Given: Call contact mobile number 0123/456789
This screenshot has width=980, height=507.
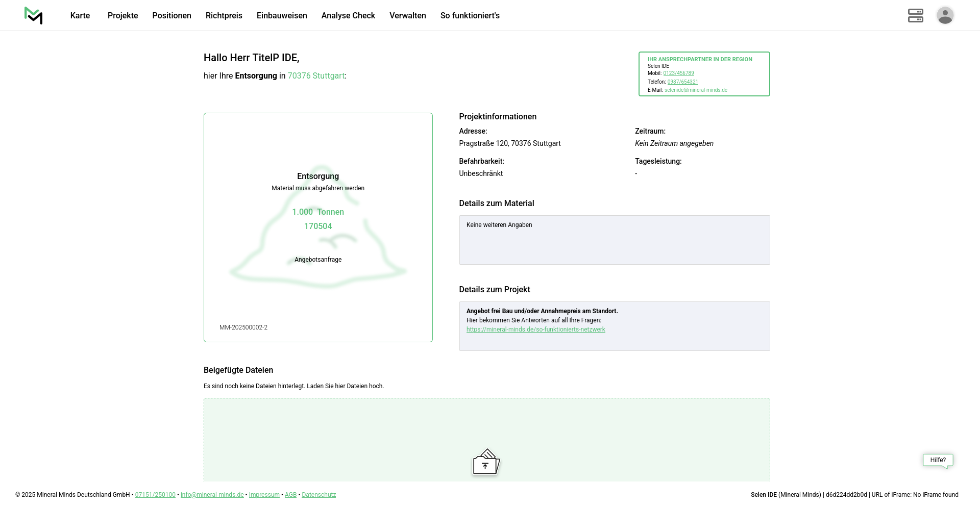Looking at the screenshot, I should tap(678, 73).
